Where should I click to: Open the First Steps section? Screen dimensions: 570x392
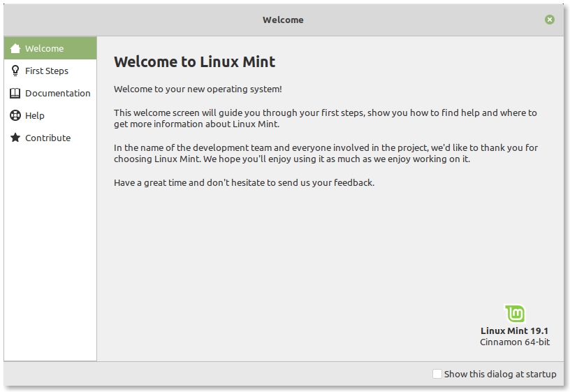click(x=47, y=71)
